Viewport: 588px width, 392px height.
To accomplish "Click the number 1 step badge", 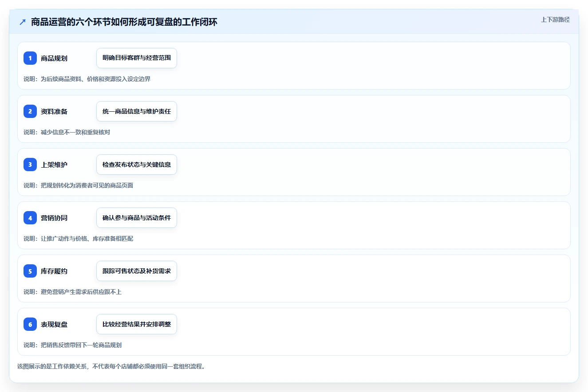I will point(30,58).
